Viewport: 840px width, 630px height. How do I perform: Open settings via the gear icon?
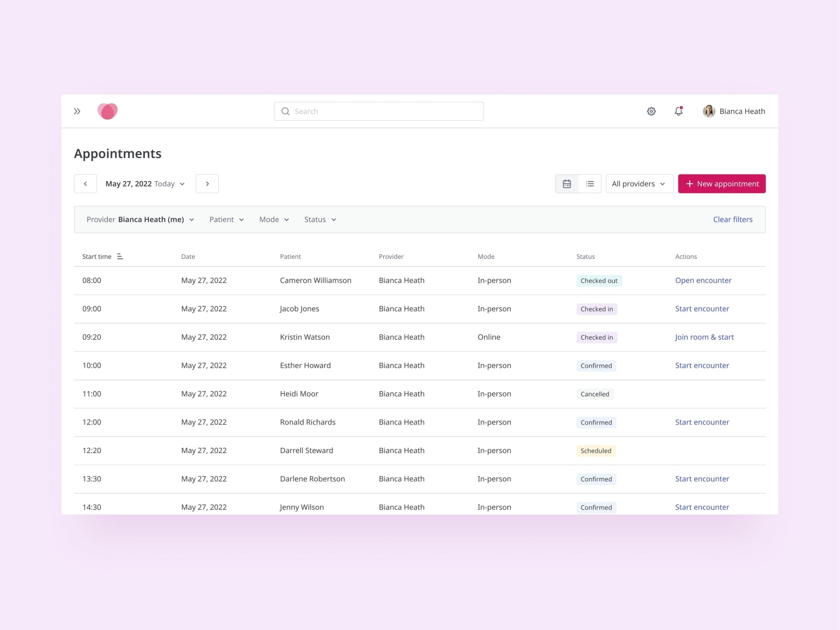[651, 111]
